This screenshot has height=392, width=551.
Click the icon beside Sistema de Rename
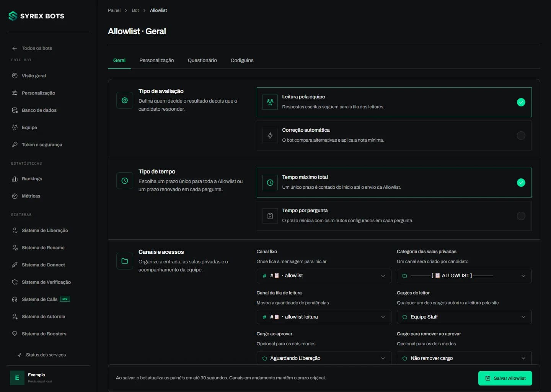(x=15, y=248)
